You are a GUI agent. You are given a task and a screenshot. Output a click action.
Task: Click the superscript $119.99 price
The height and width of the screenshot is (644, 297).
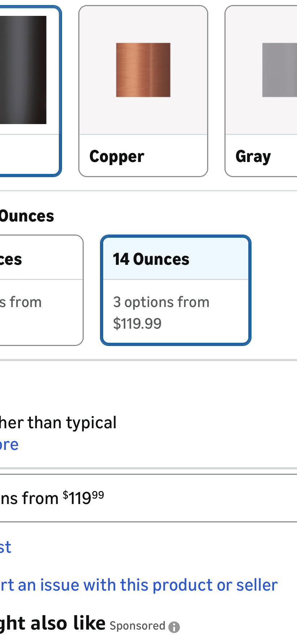83,498
